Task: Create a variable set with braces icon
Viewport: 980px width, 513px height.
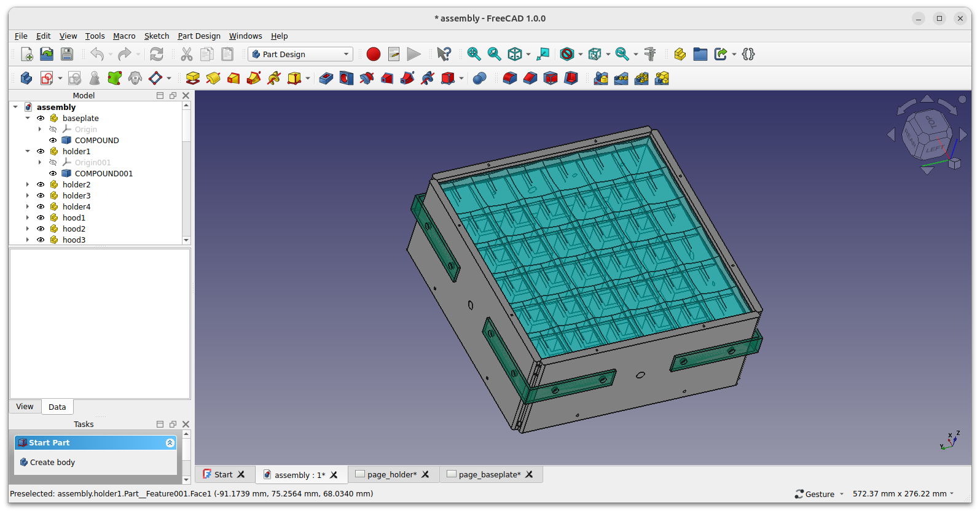Action: tap(748, 54)
